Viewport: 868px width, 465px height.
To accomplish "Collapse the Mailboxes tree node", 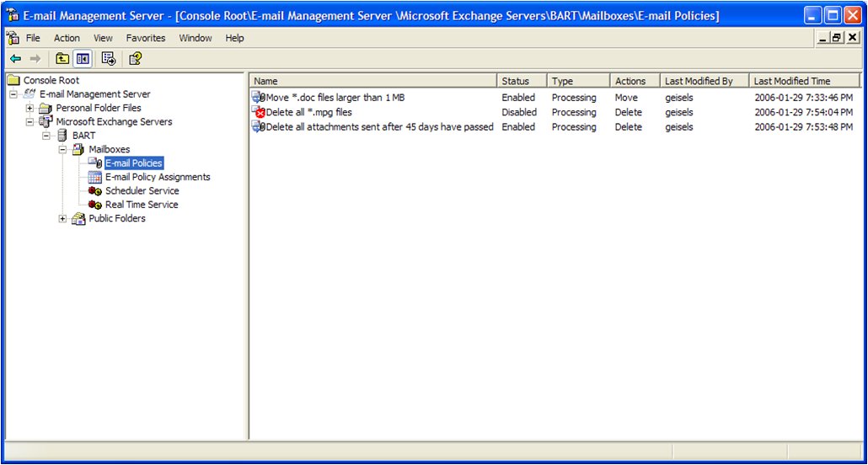I will pos(62,149).
